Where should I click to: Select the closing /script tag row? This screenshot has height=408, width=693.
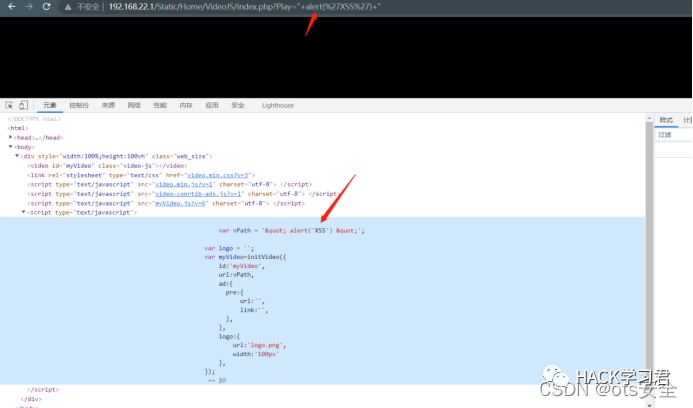(43, 389)
